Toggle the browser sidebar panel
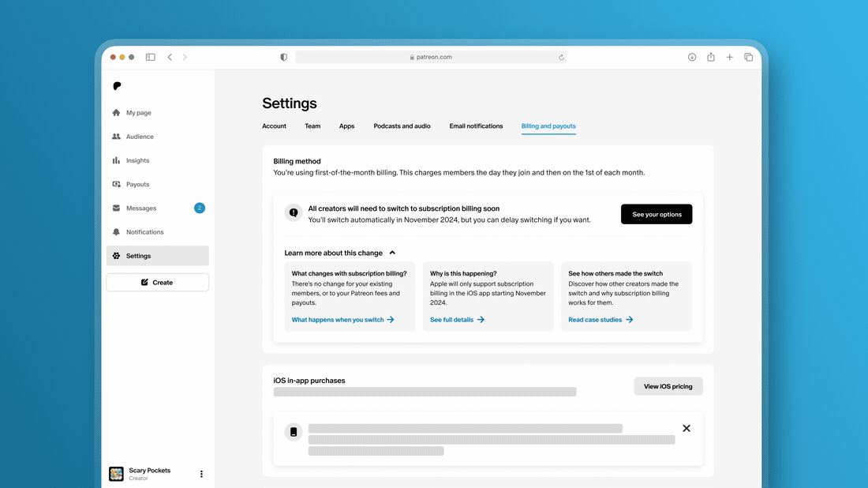Viewport: 868px width, 488px height. pos(150,57)
